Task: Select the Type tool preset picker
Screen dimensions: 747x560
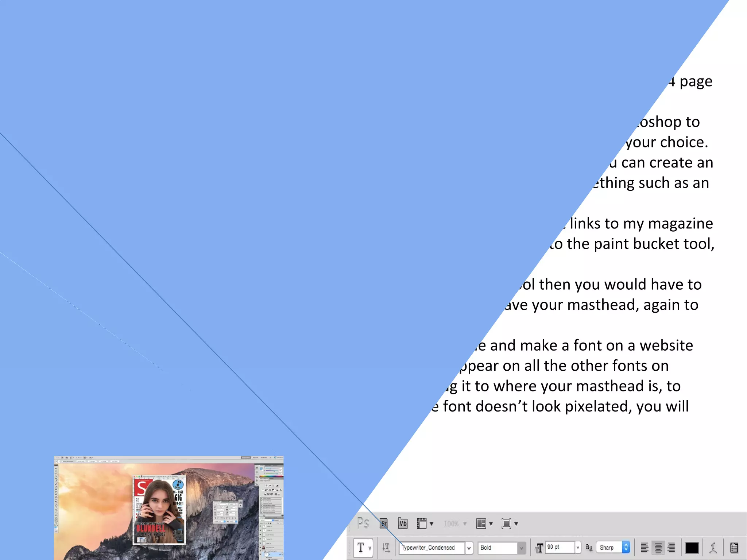Action: [x=364, y=548]
